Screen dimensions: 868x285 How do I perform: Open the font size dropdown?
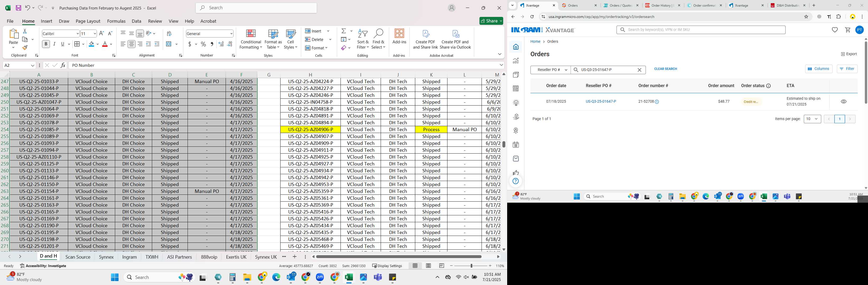coord(95,34)
